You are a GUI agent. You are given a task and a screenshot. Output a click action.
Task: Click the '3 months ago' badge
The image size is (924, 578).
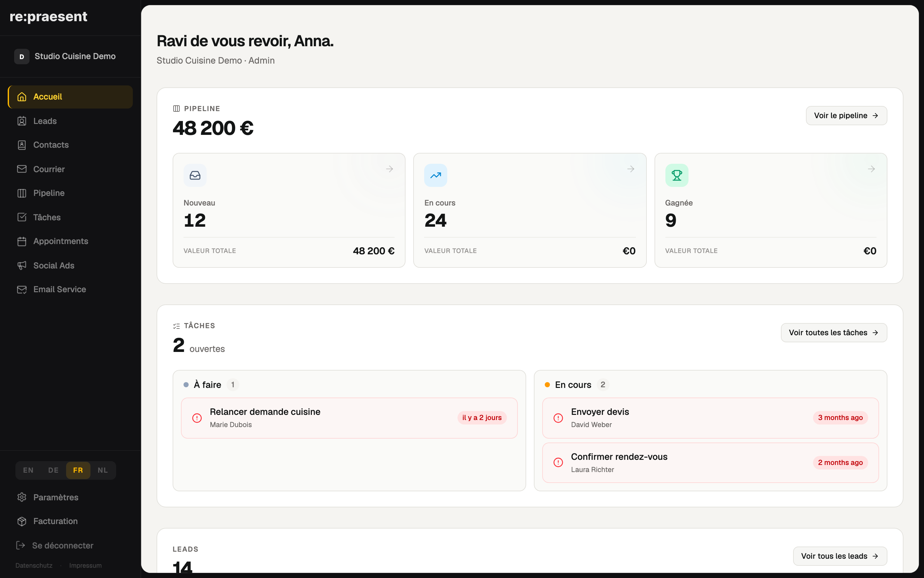click(x=840, y=418)
